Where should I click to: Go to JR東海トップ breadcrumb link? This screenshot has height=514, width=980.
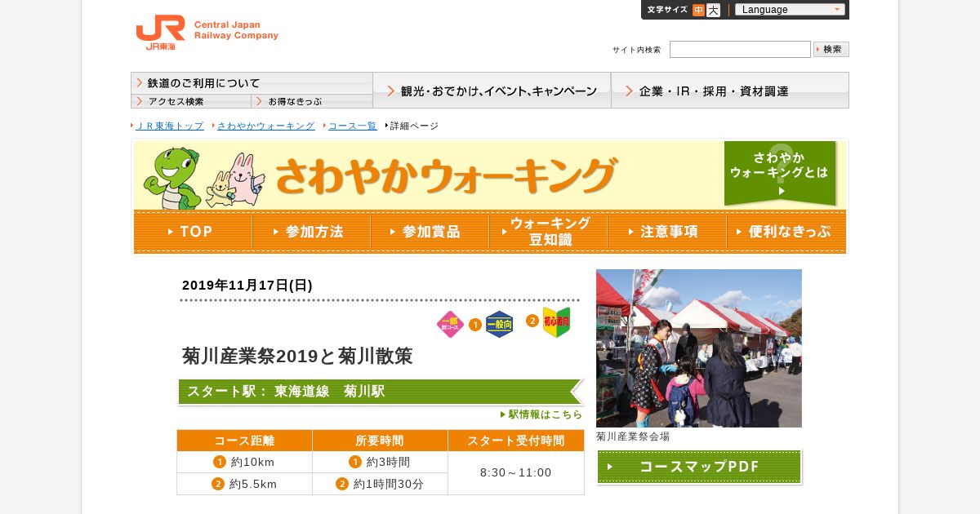point(169,126)
